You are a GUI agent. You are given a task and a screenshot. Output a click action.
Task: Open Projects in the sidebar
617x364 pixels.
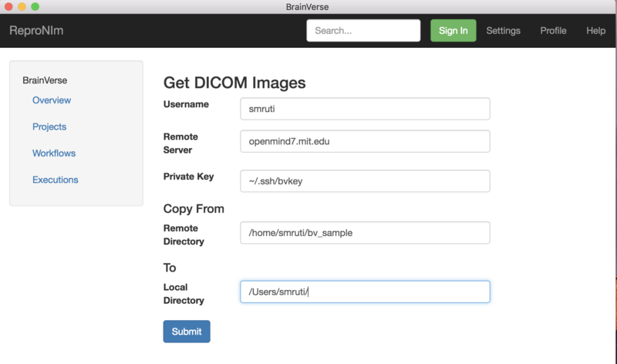click(x=49, y=126)
